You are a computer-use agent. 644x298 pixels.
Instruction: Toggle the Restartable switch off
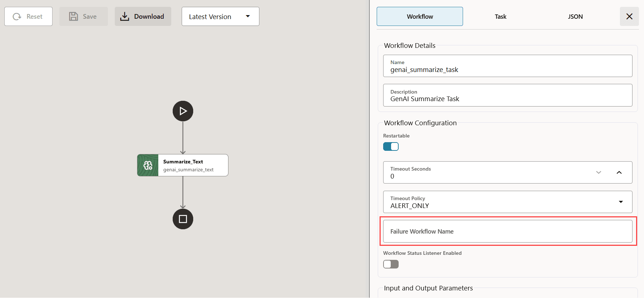[x=391, y=146]
